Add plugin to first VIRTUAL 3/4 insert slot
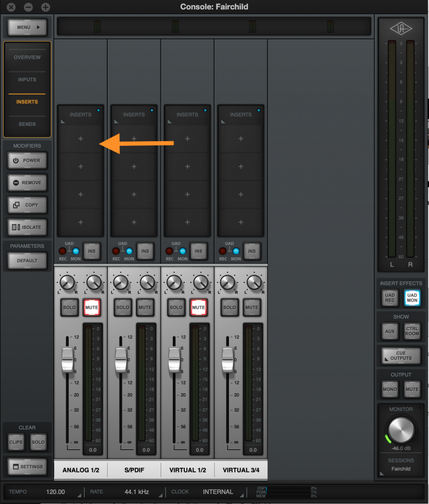Viewport: 429px width, 504px height. point(240,139)
